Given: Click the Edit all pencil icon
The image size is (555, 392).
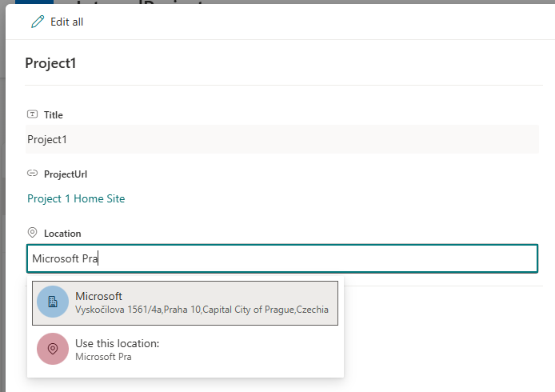Looking at the screenshot, I should click(38, 22).
